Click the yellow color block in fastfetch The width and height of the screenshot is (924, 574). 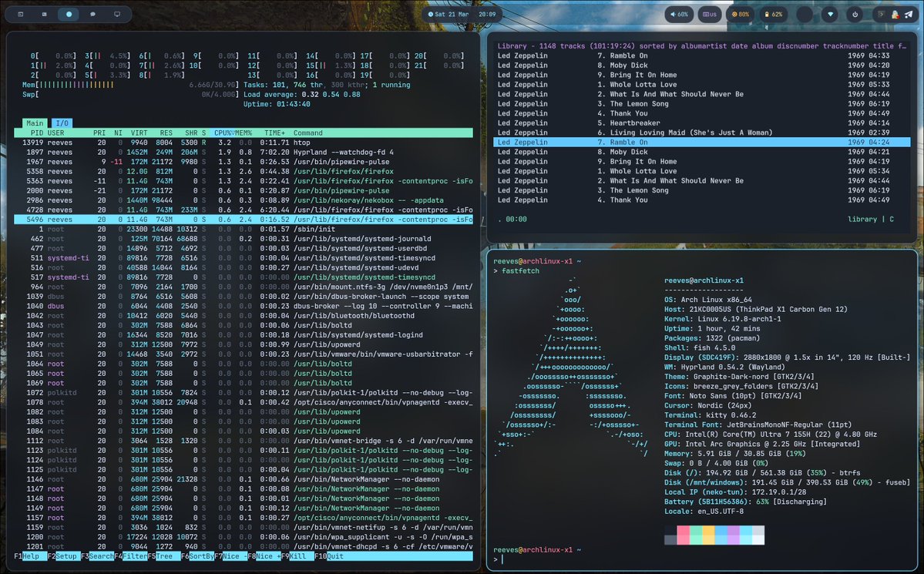tap(708, 535)
